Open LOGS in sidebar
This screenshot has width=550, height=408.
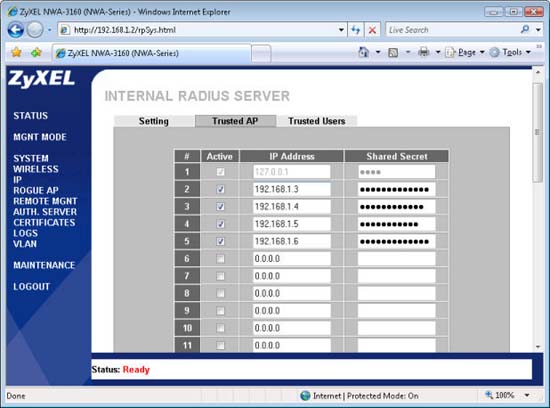[25, 233]
